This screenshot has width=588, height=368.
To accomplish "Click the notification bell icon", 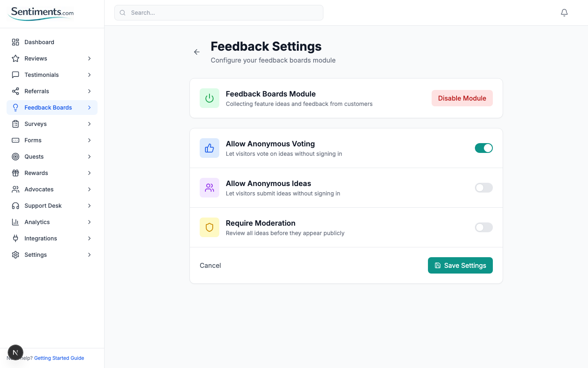I will tap(564, 13).
